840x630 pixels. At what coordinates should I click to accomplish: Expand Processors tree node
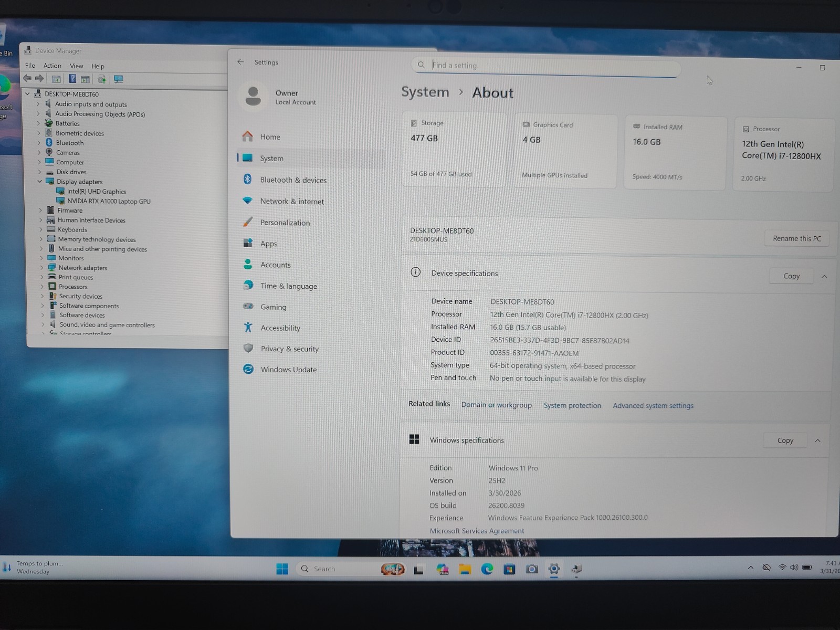[41, 287]
